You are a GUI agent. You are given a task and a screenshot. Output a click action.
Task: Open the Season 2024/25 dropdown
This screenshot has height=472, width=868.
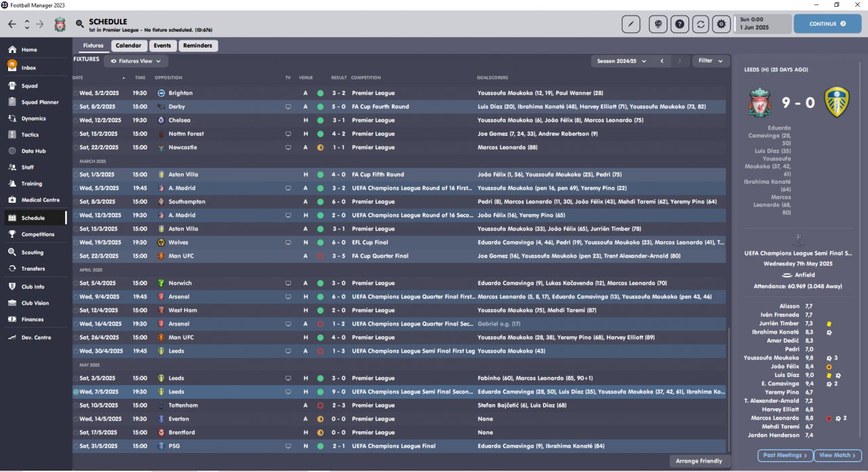click(621, 61)
